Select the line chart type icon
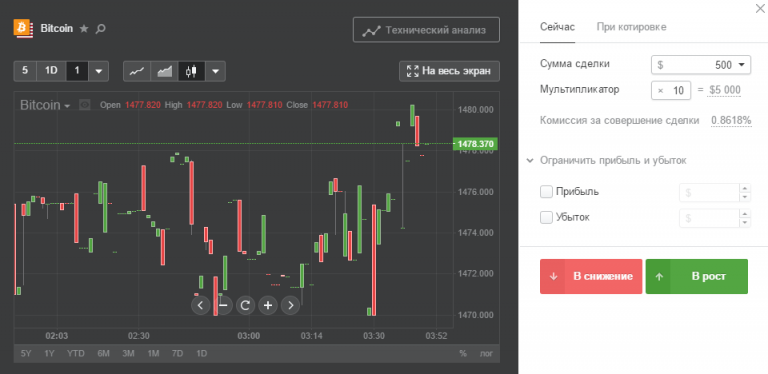Screen dimensions: 768x374 coord(137,71)
